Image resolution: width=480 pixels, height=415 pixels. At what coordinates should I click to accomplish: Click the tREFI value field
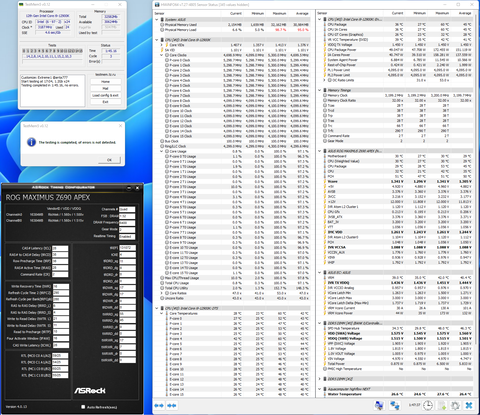pyautogui.click(x=127, y=248)
